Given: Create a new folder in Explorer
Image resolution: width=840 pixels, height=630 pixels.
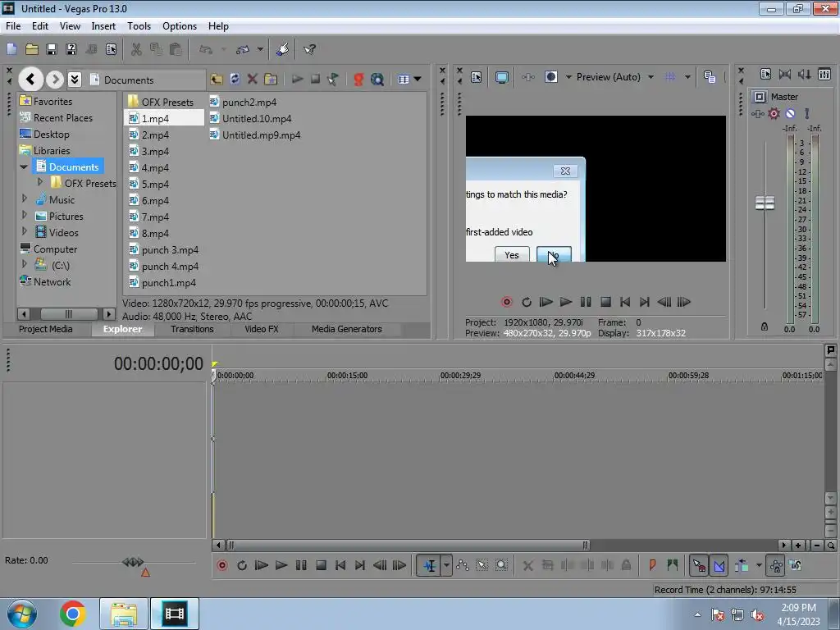Looking at the screenshot, I should click(x=271, y=80).
